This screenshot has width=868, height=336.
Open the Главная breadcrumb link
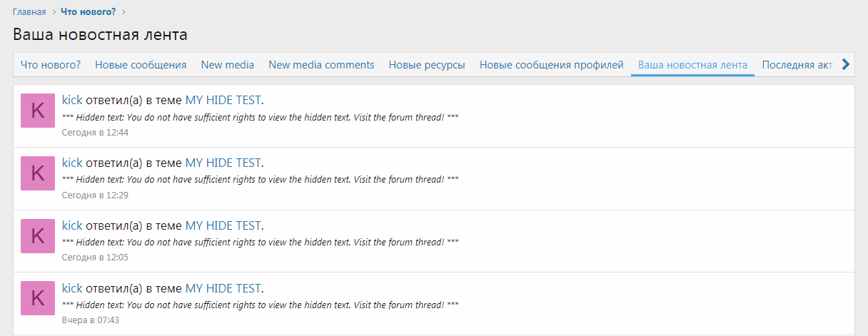click(29, 12)
